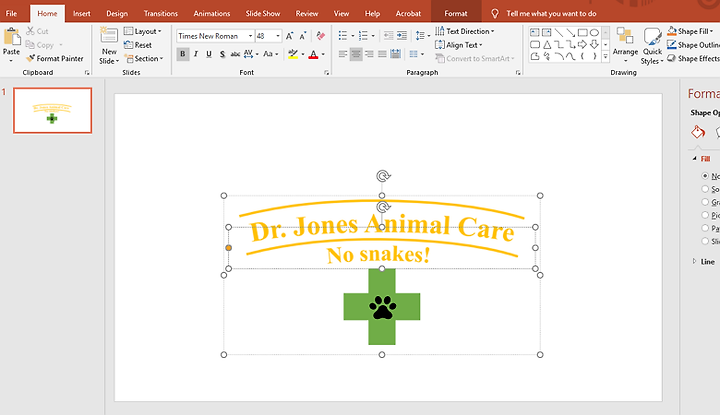Open Text Direction dropdown

[465, 31]
